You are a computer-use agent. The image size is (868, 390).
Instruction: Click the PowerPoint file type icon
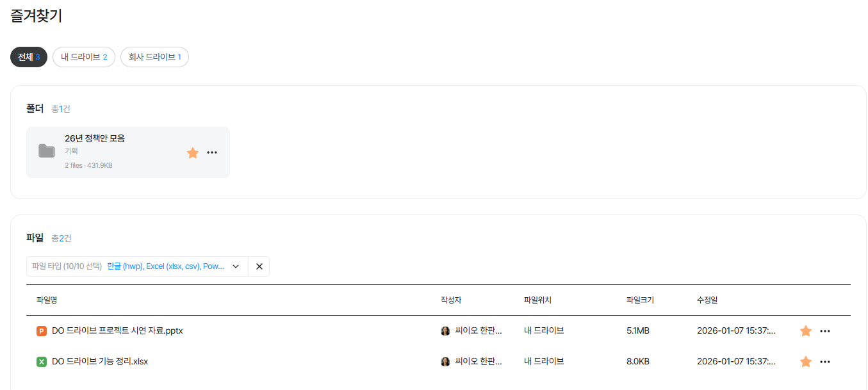coord(42,331)
